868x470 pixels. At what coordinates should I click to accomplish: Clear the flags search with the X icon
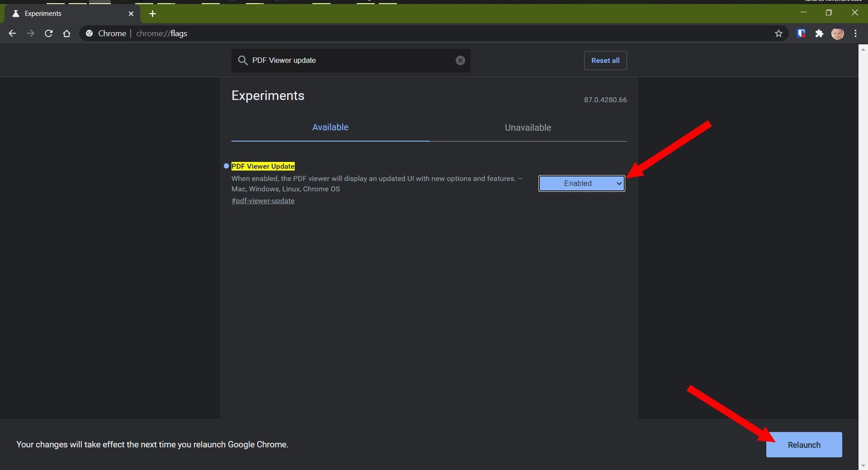point(460,61)
